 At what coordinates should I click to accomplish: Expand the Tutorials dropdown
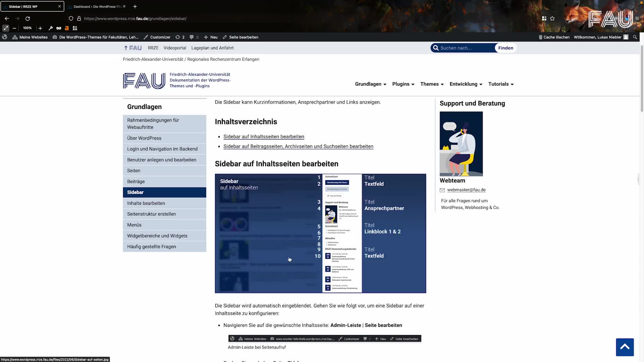click(x=500, y=84)
